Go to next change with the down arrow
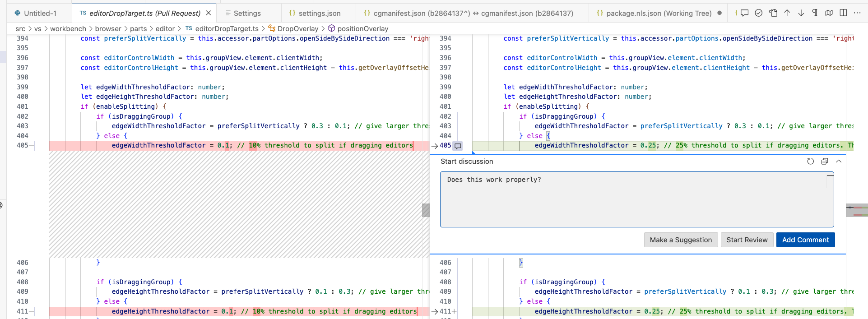Screen dimensions: 868x319 point(801,13)
